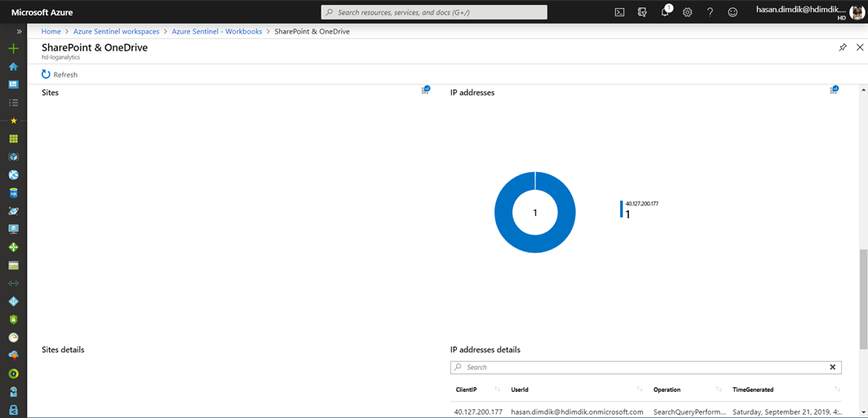Image resolution: width=868 pixels, height=418 pixels.
Task: Click the Microsoft Azure logo text
Action: pos(42,12)
